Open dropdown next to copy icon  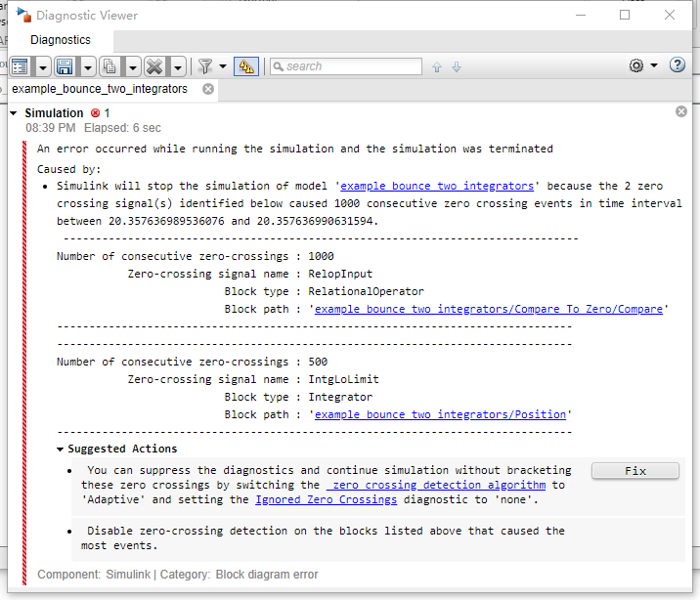tap(133, 67)
